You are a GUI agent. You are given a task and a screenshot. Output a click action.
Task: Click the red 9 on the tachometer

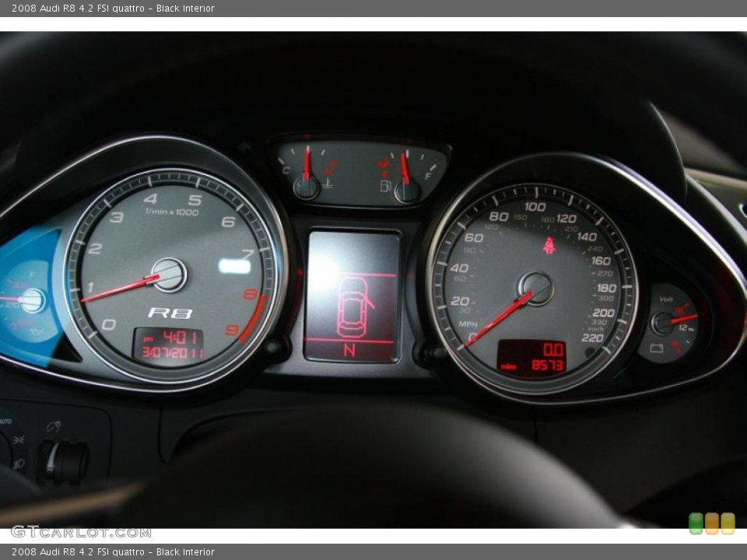232,330
